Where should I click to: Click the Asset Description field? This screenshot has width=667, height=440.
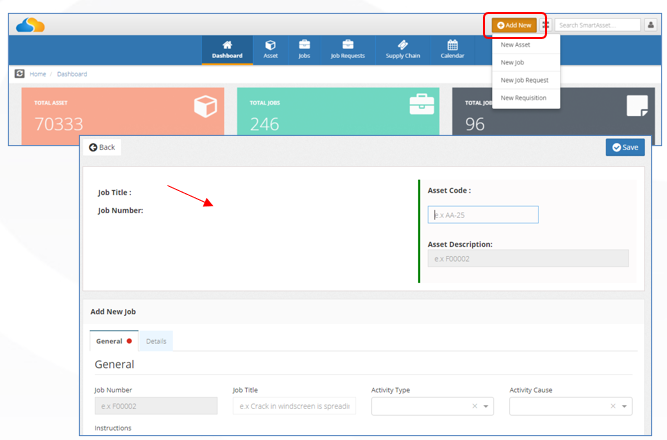click(x=528, y=258)
